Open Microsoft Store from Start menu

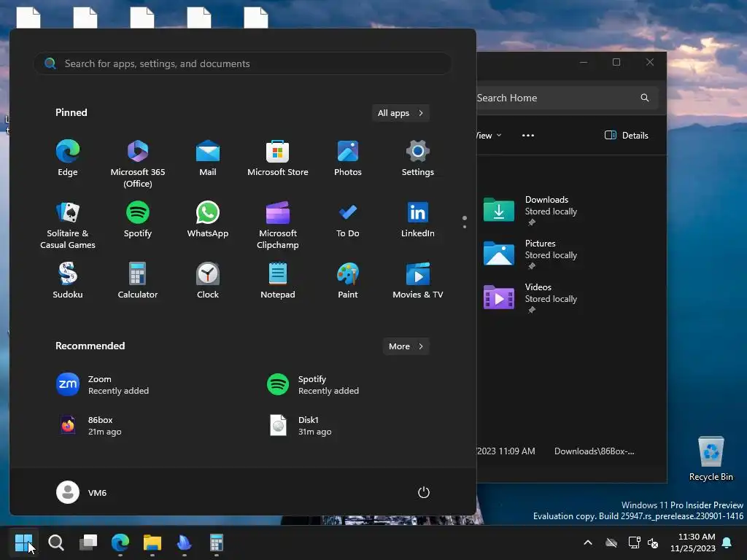tap(278, 158)
